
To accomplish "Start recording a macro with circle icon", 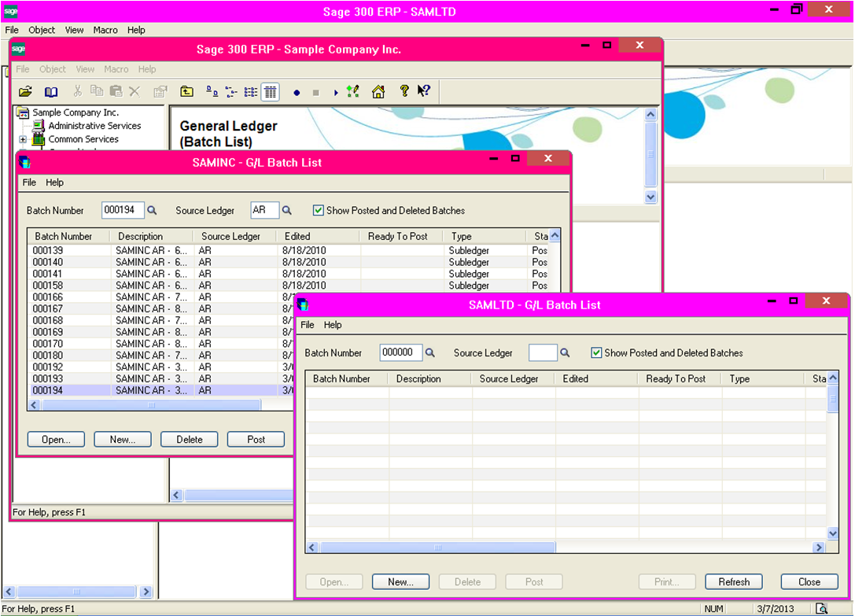I will coord(297,93).
